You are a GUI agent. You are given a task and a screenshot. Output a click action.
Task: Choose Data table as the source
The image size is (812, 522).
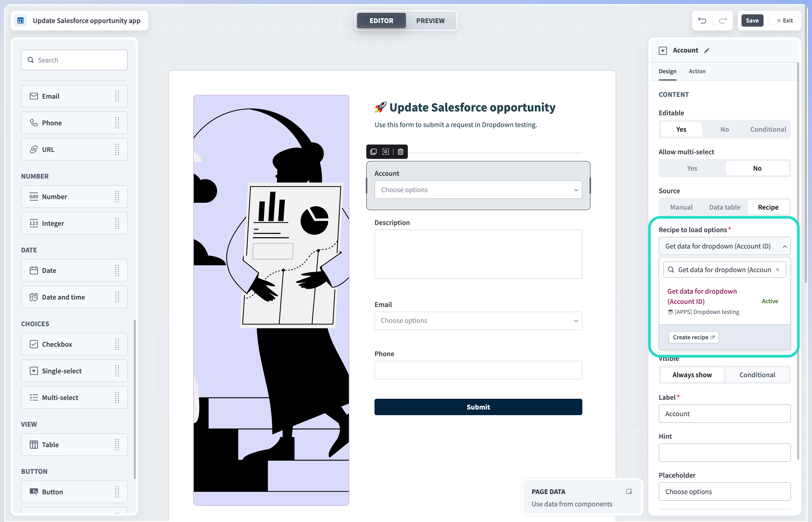coord(725,207)
